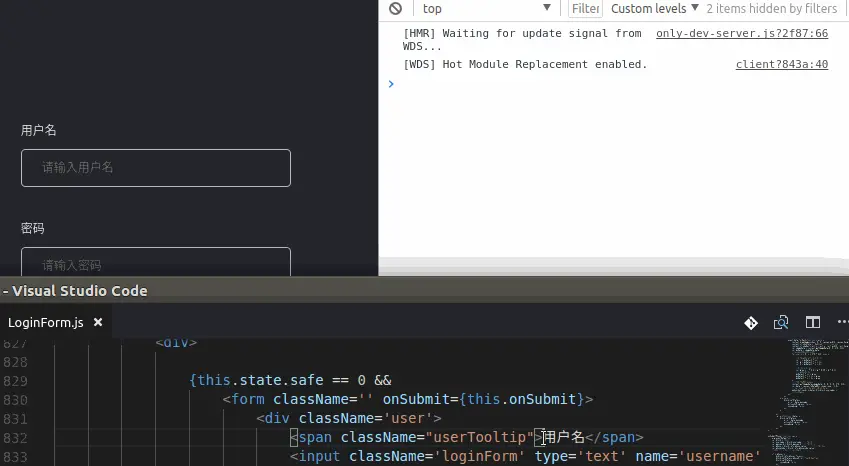The image size is (849, 466).
Task: Click the '2 items hidden by filters' text
Action: coord(772,8)
